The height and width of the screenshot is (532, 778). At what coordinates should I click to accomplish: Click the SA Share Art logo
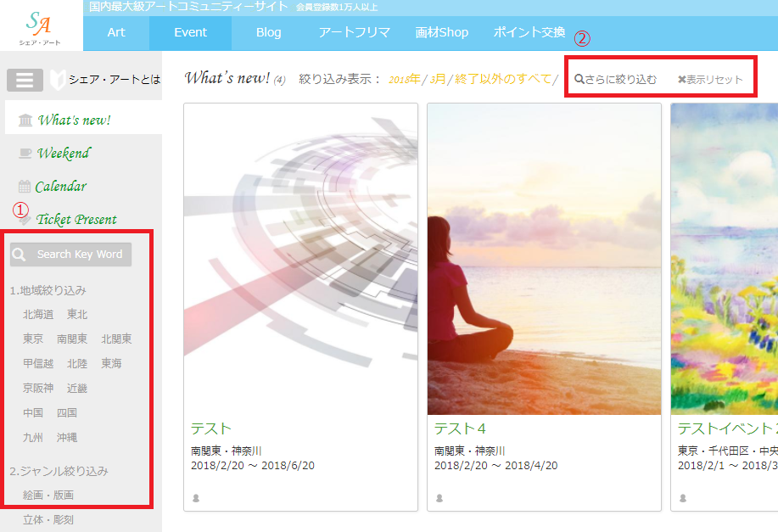(x=39, y=27)
